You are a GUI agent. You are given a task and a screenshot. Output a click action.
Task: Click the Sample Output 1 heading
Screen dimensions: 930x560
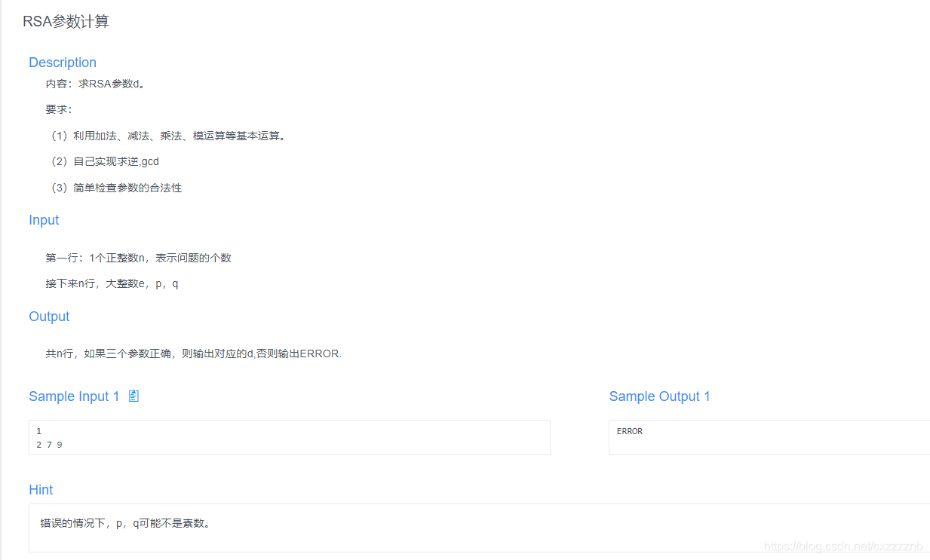[x=659, y=396]
